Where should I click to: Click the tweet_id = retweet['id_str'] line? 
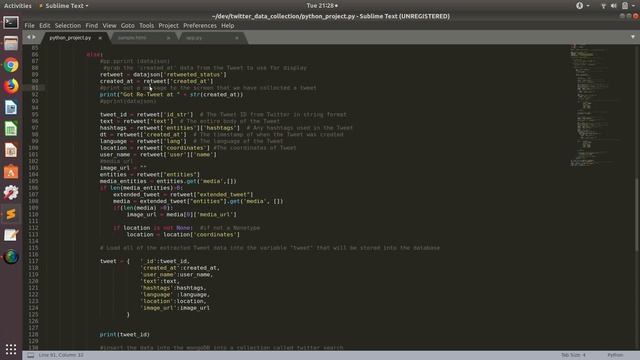click(147, 115)
